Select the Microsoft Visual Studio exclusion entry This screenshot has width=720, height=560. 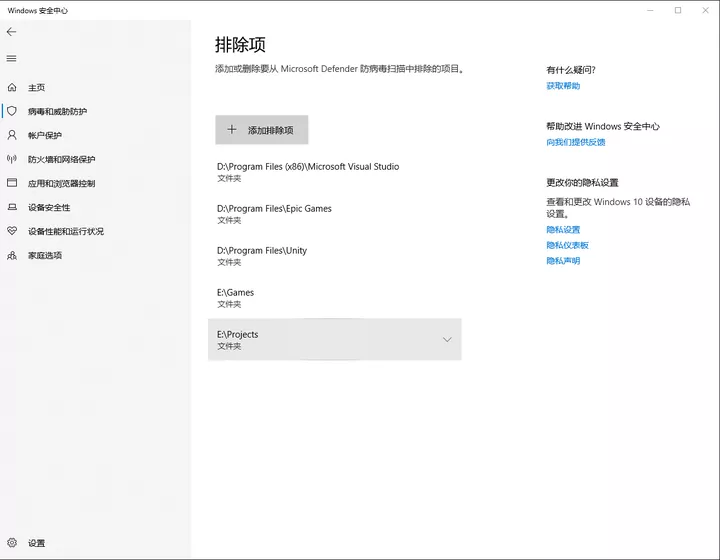[335, 172]
